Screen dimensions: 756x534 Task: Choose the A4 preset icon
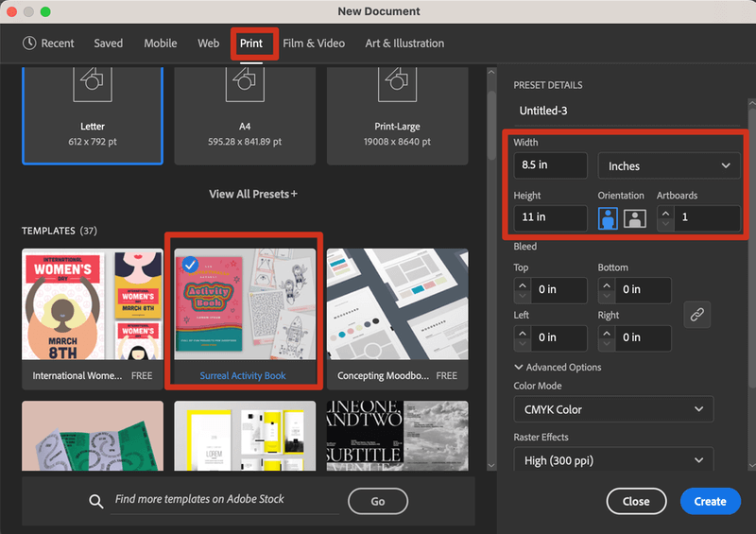245,84
